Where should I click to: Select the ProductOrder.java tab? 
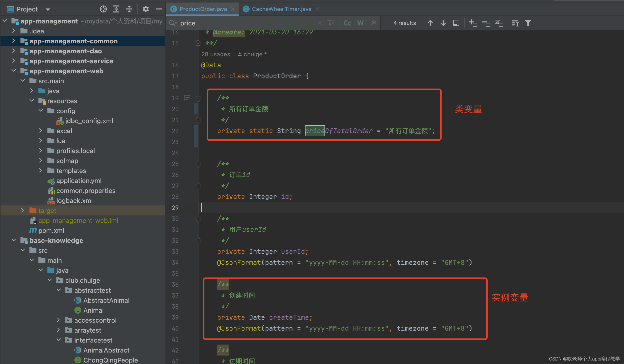[x=203, y=9]
